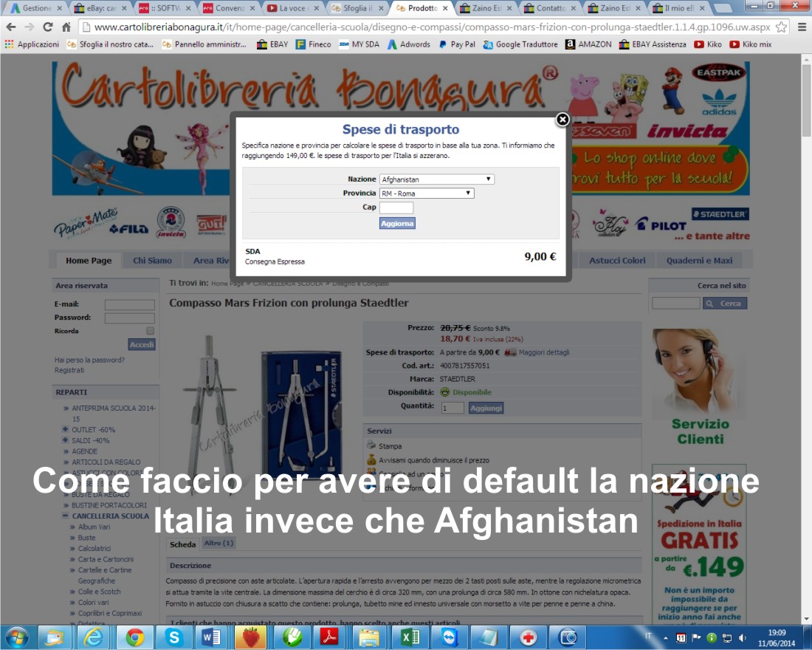Click the Aggiorna button in the popup
Viewport: 812px width, 650px height.
[x=397, y=223]
